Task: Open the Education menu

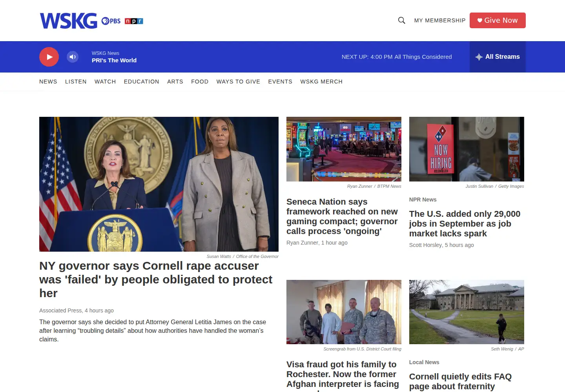Action: 142,82
